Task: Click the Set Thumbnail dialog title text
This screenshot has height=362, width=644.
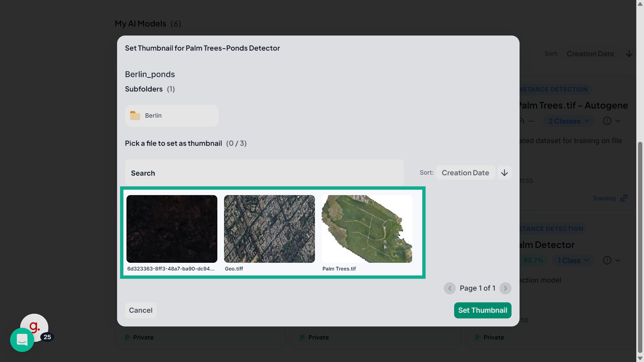Action: pyautogui.click(x=203, y=48)
